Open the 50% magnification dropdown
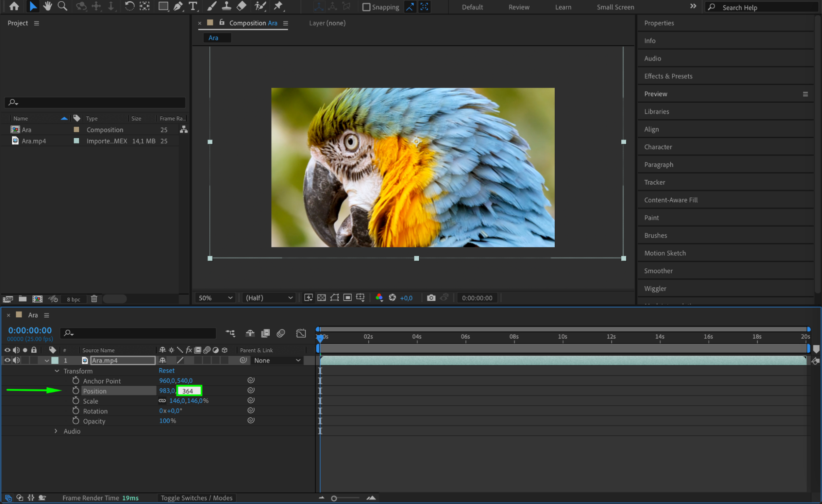The image size is (822, 504). pos(215,298)
